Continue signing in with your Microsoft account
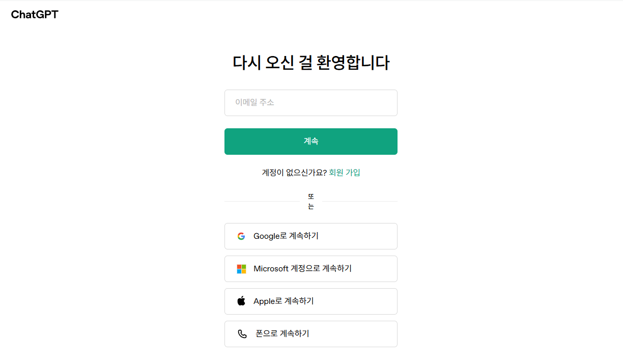 pos(310,268)
